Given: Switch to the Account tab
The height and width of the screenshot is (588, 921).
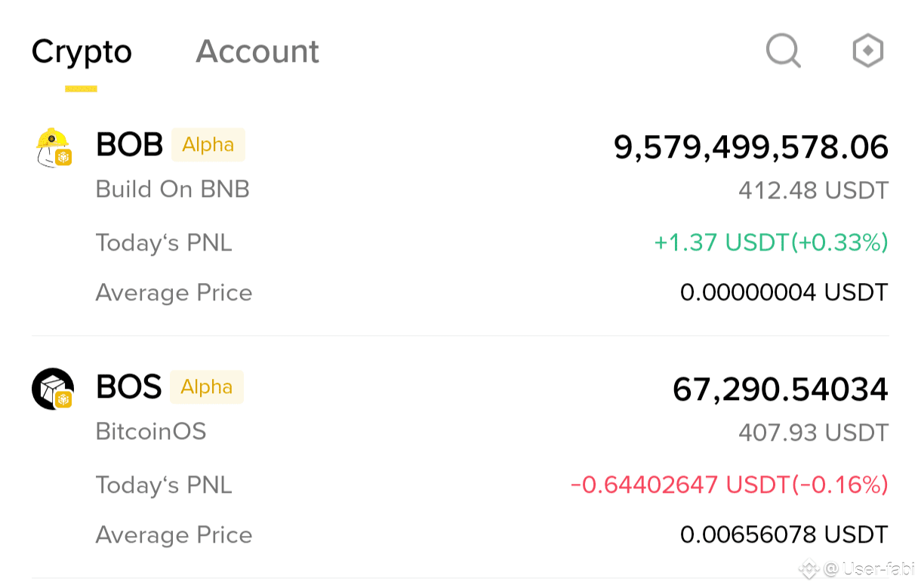Looking at the screenshot, I should (x=257, y=51).
